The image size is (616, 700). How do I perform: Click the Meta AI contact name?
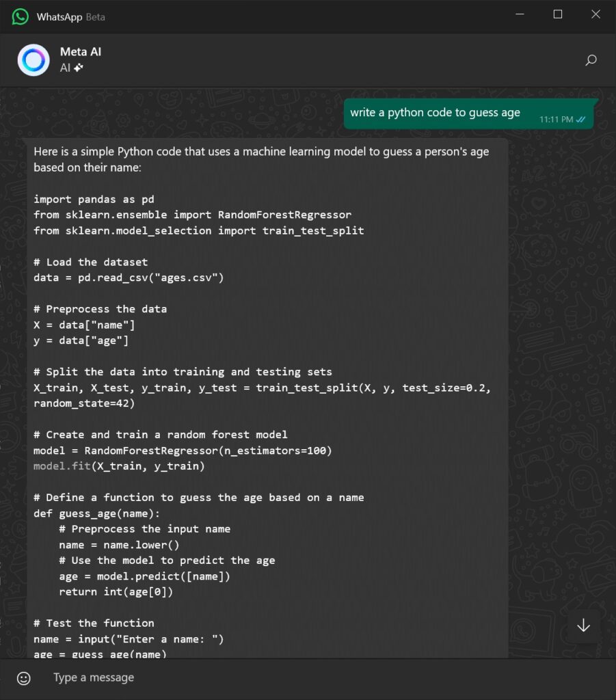point(80,51)
